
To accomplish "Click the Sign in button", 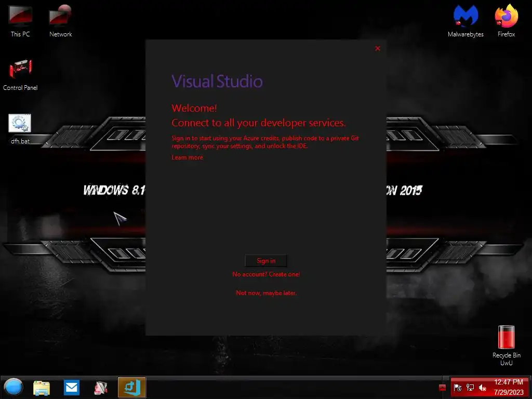I will (266, 261).
